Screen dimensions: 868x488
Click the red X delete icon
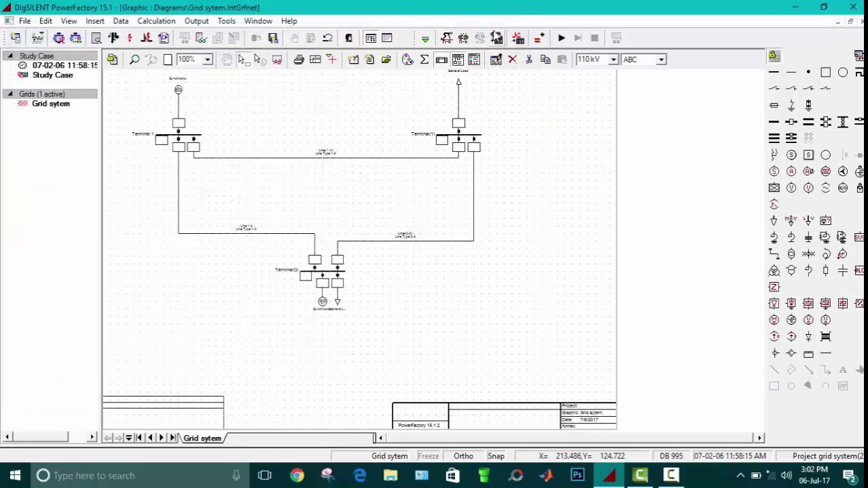513,60
